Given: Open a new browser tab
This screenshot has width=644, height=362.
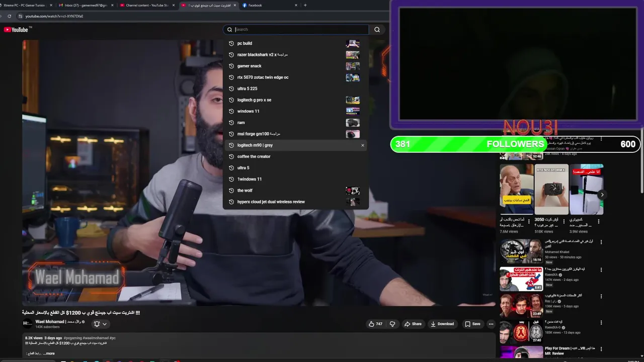Looking at the screenshot, I should (x=305, y=5).
